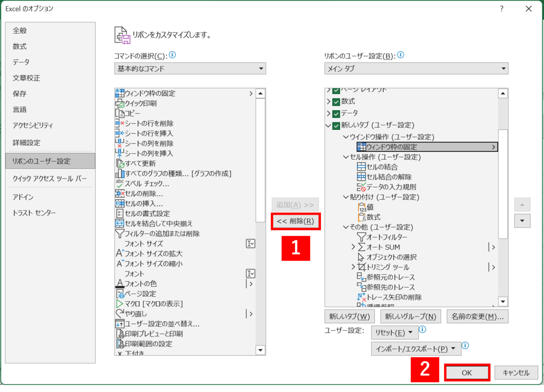Image resolution: width=544 pixels, height=392 pixels.
Task: Pick the 印刷範囲の設定 icon
Action: (x=120, y=344)
